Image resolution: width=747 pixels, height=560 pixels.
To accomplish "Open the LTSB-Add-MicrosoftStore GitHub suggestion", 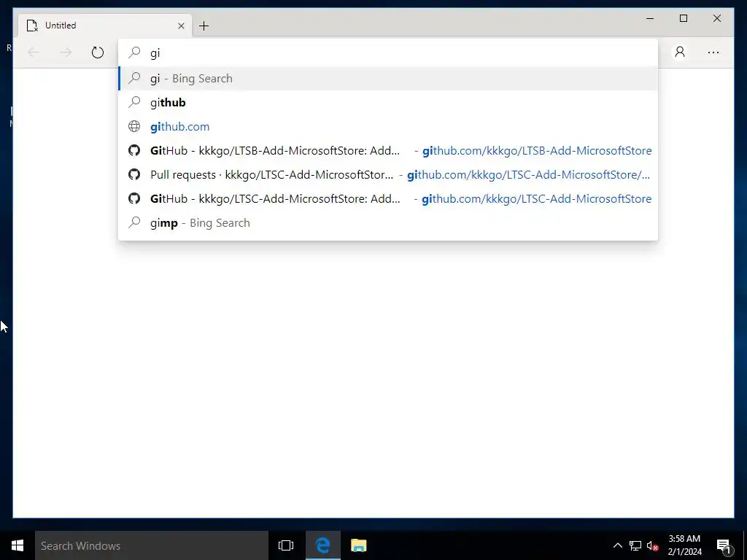I will pyautogui.click(x=388, y=150).
